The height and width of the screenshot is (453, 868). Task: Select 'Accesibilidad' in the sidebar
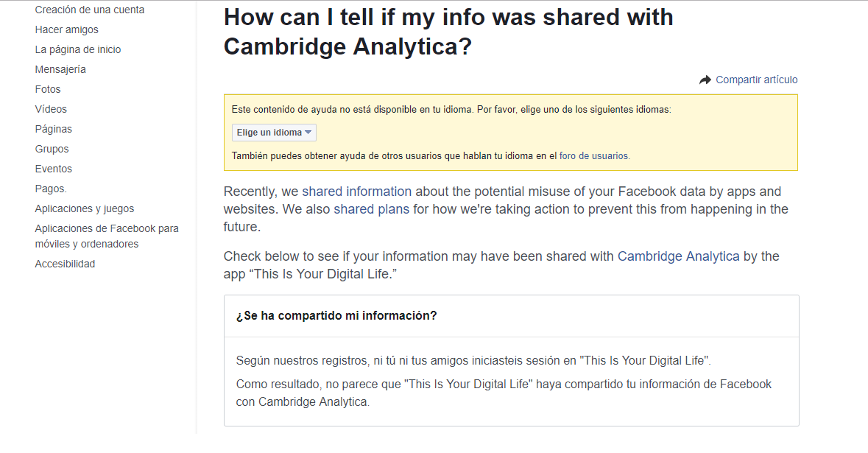point(65,264)
